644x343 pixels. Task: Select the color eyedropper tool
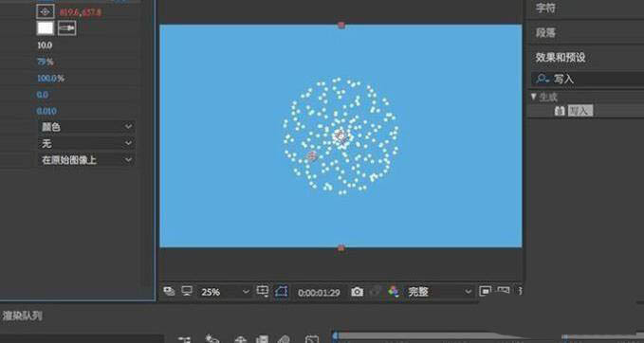pos(66,28)
